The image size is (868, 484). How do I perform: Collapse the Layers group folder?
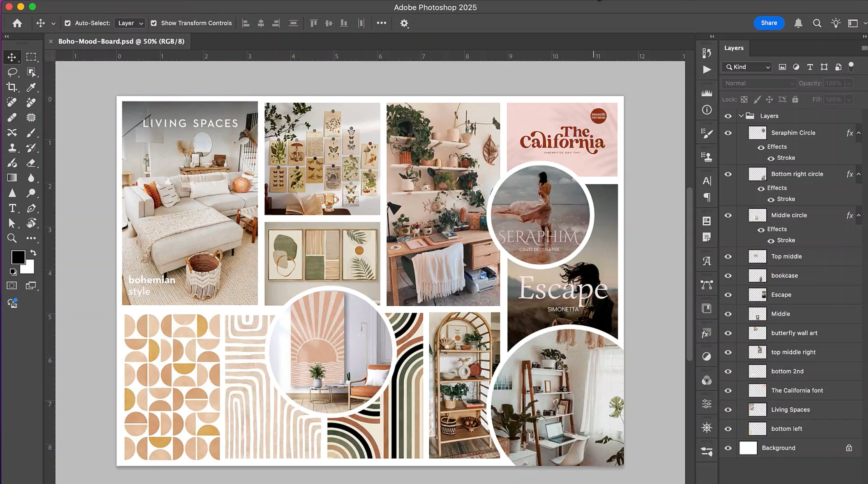click(x=741, y=116)
